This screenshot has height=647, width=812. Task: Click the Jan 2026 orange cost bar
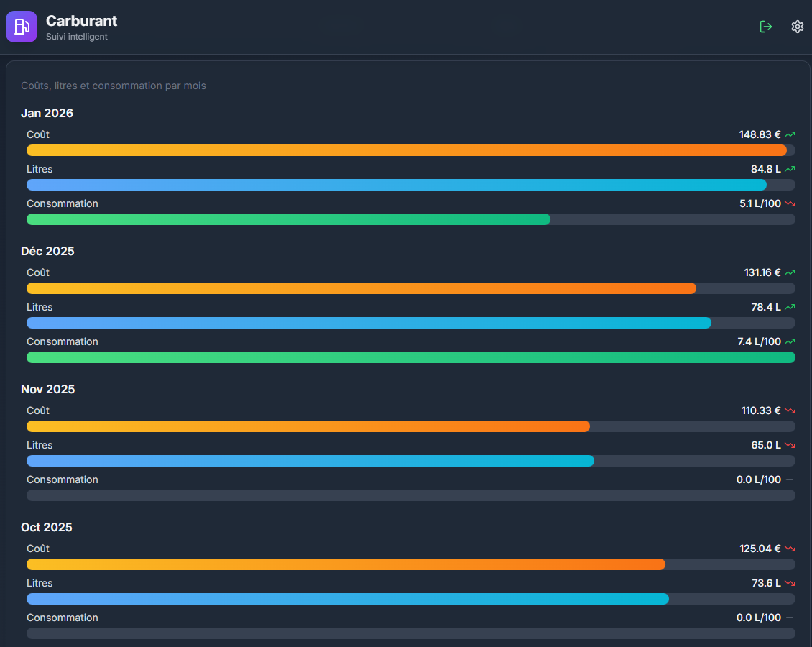tap(406, 150)
